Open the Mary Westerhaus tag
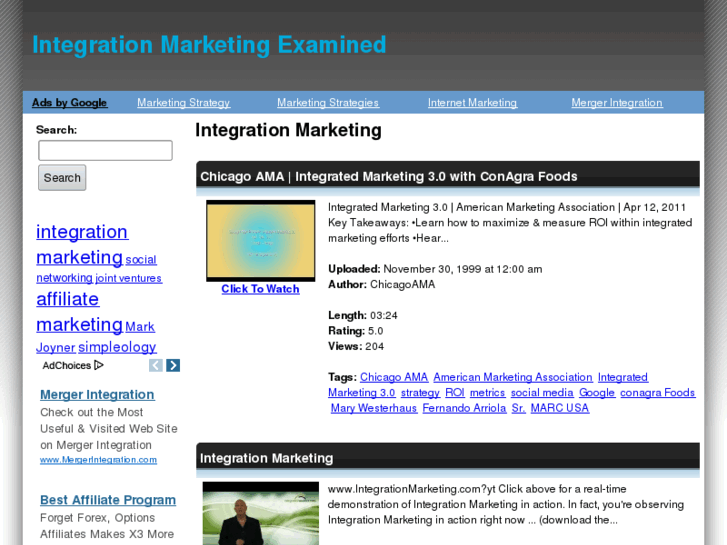This screenshot has height=545, width=727. 374,408
